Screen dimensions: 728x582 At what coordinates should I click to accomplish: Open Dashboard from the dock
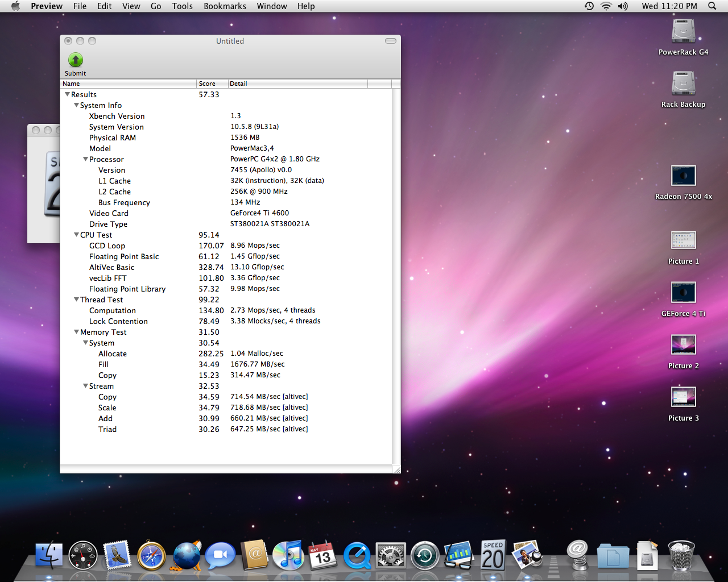(x=83, y=555)
